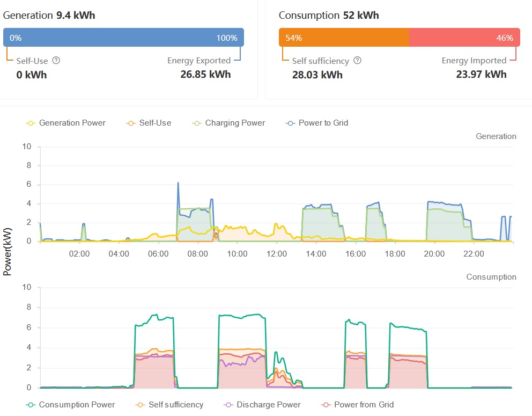Click the red 46% imported bar segment
The image size is (532, 416).
464,38
